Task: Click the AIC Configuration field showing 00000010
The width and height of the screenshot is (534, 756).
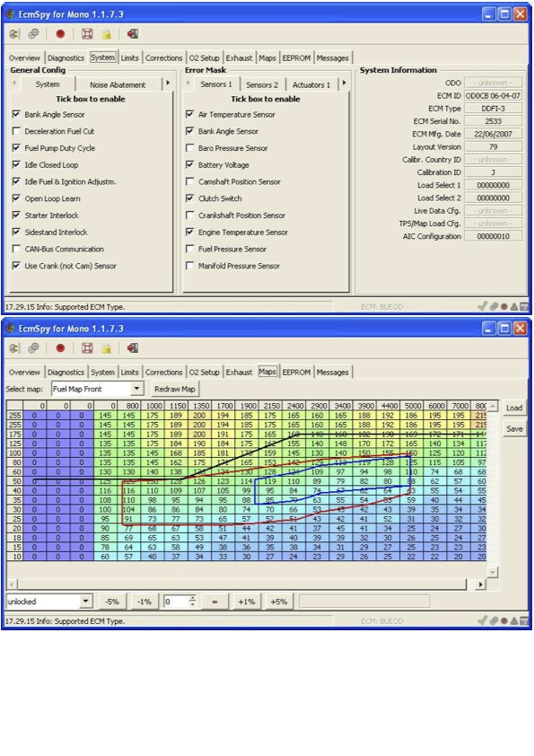Action: pos(493,236)
